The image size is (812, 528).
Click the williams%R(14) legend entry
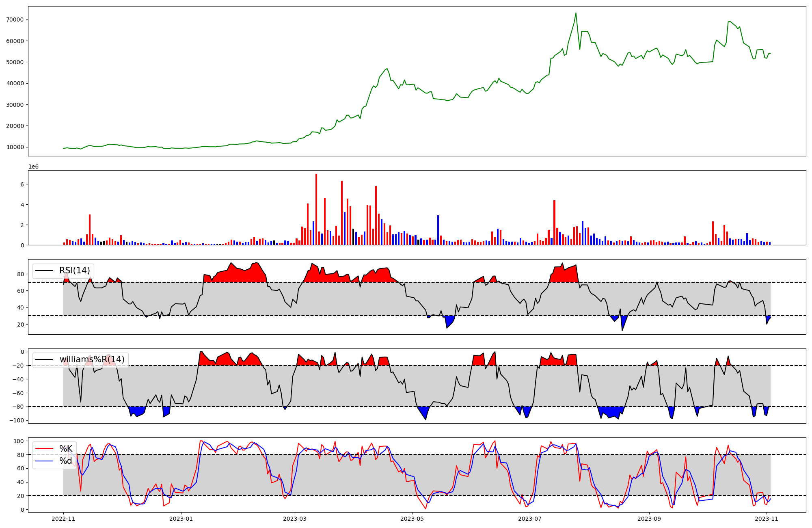pos(92,359)
